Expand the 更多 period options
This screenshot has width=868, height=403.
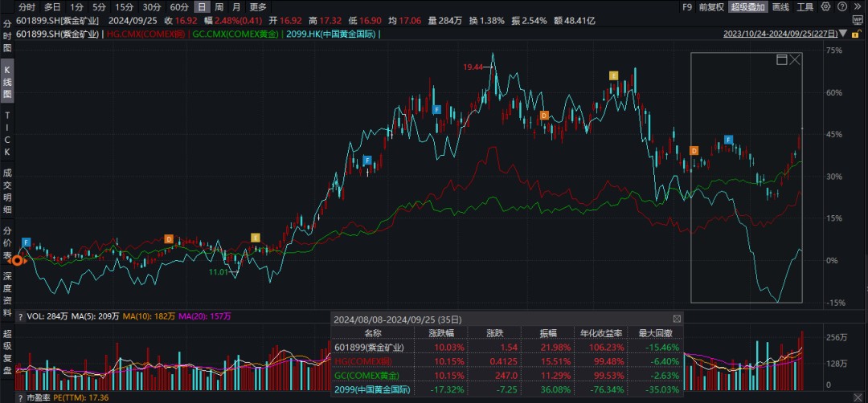(x=257, y=7)
